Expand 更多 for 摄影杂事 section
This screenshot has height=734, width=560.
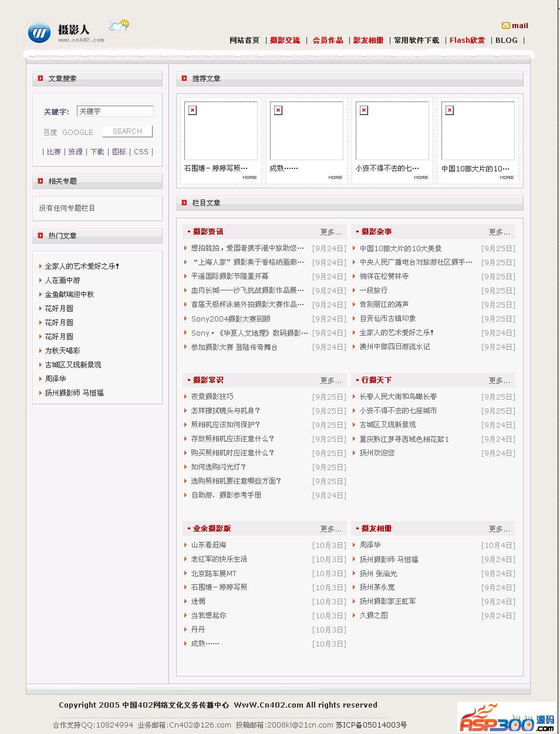[x=499, y=232]
